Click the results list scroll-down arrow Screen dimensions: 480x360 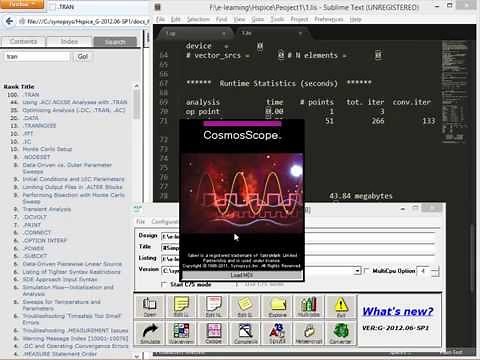[136, 356]
